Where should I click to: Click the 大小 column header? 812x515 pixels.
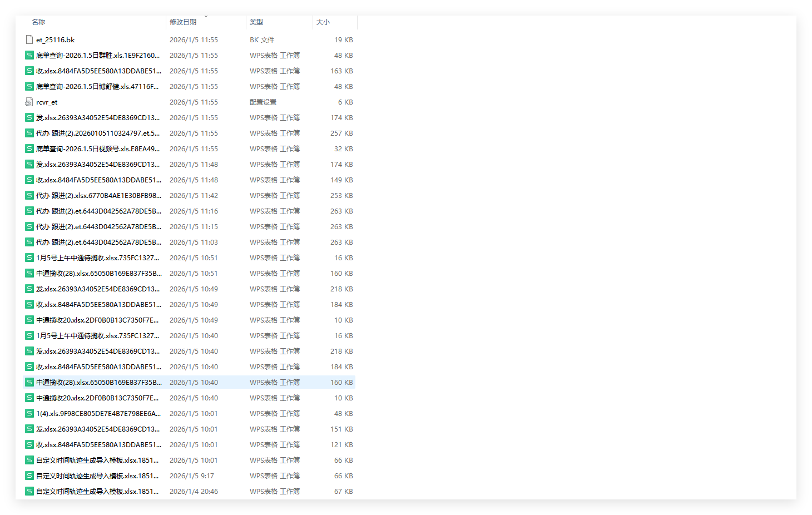323,22
